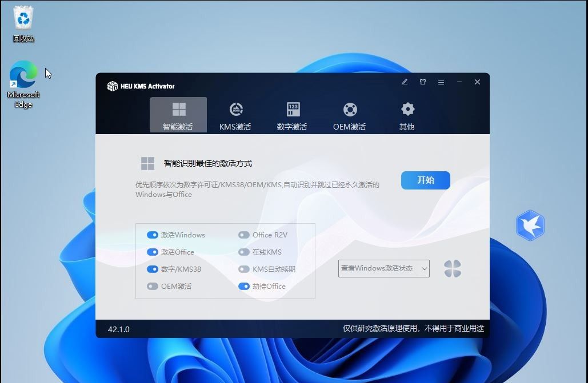588x383 pixels.
Task: Minimize the HEU KMS Activator window
Action: pos(459,82)
